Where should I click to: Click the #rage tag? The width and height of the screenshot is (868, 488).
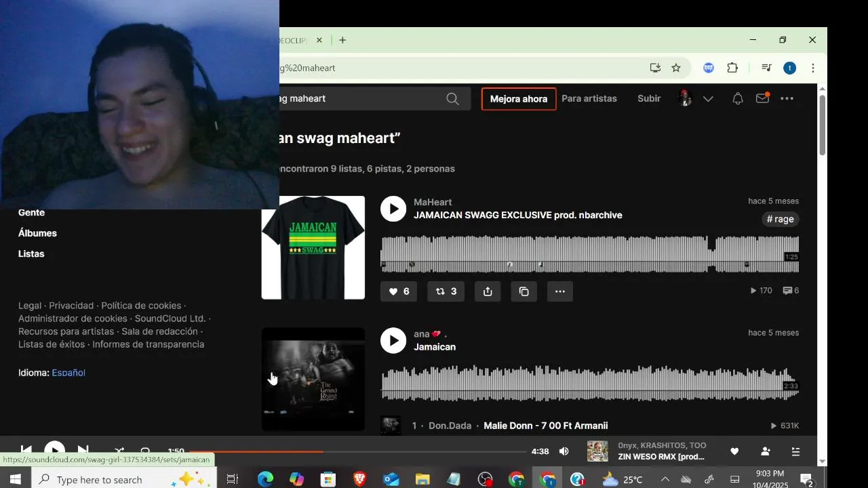780,219
